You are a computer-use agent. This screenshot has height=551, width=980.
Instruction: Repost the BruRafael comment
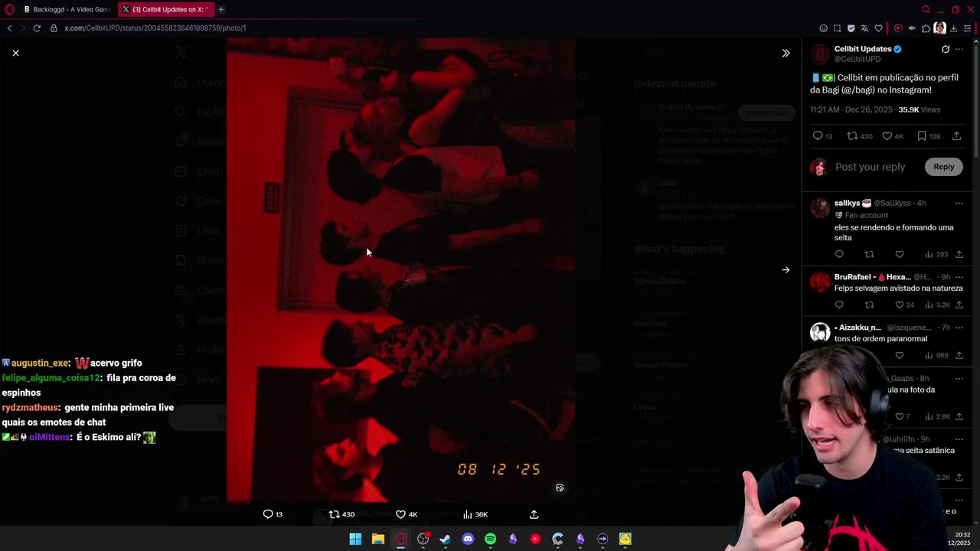[869, 305]
